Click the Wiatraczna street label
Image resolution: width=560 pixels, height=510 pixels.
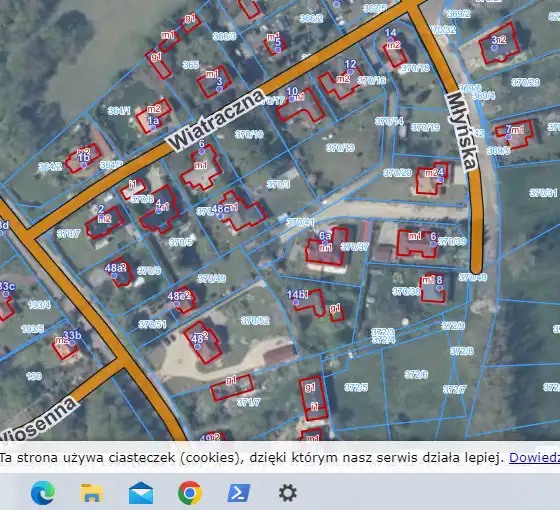point(216,120)
